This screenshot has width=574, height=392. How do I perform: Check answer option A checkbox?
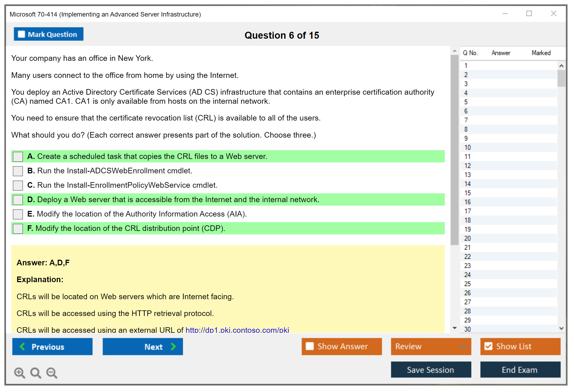(18, 157)
